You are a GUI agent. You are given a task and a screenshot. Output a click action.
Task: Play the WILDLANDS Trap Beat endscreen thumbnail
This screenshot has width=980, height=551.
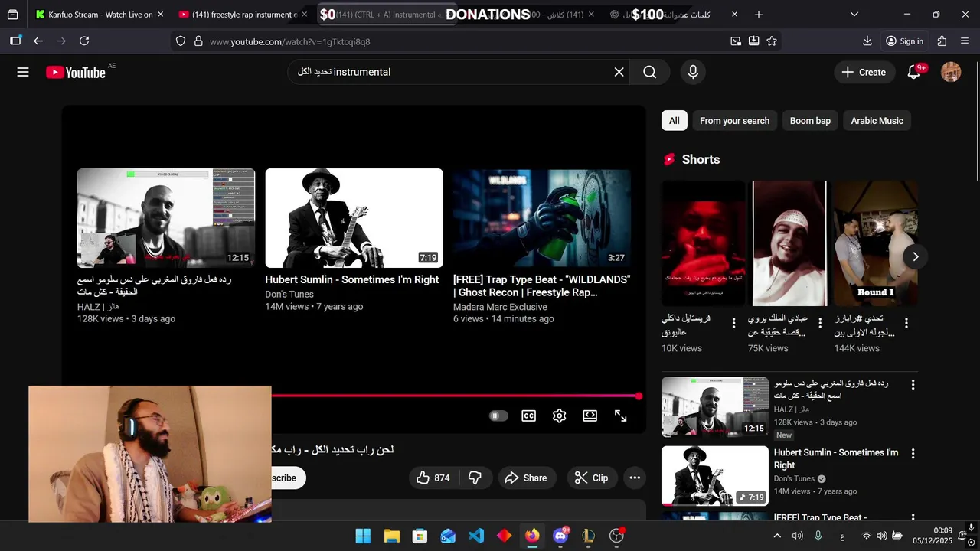point(542,218)
